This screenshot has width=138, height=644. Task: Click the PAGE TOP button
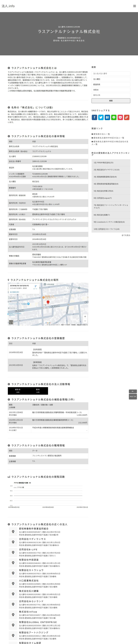(133, 396)
